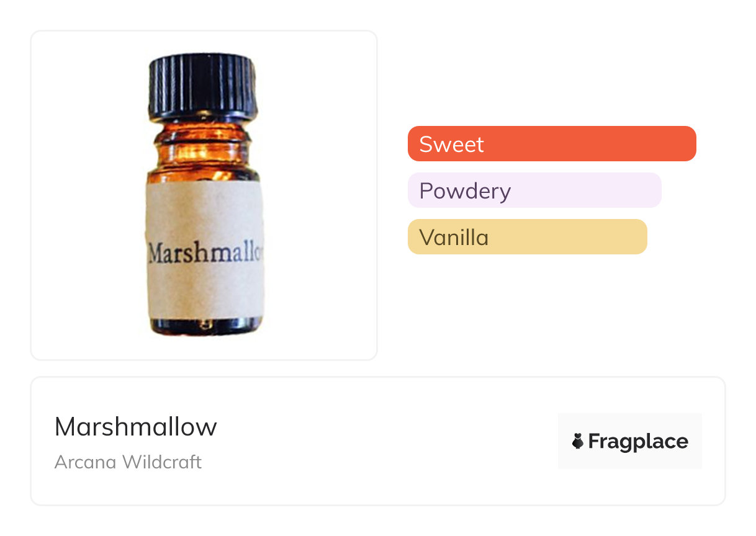This screenshot has width=756, height=536.
Task: Select the lavender Powdery accord bar
Action: click(534, 190)
